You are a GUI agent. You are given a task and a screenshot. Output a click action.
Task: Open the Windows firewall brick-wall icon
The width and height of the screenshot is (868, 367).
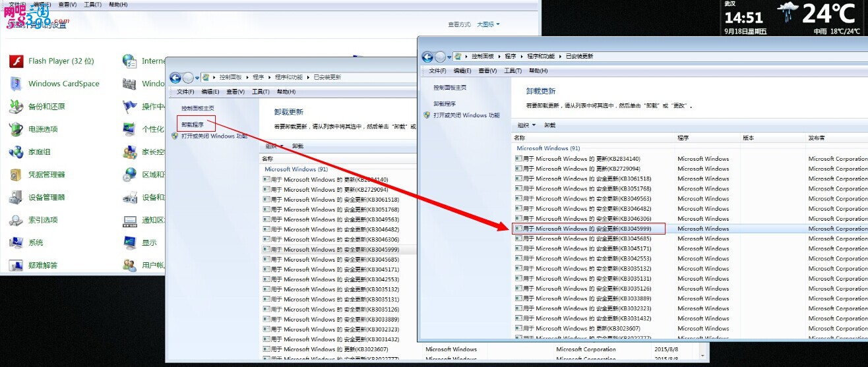tap(129, 84)
